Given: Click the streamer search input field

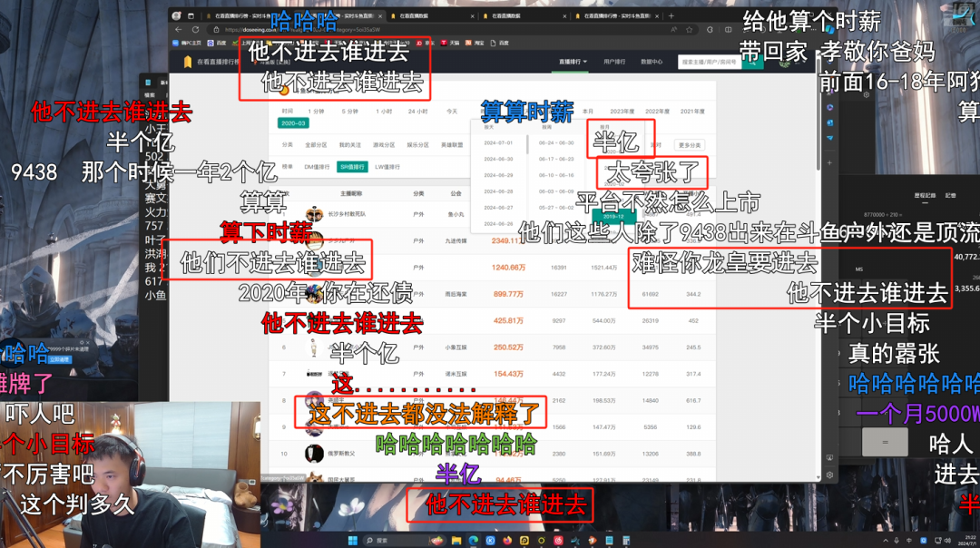Looking at the screenshot, I should tap(710, 62).
